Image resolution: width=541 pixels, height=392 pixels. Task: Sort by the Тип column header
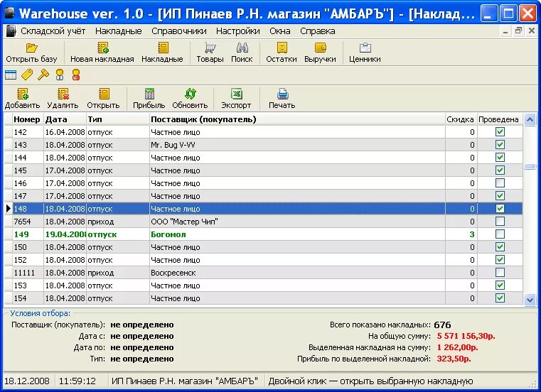coord(117,119)
